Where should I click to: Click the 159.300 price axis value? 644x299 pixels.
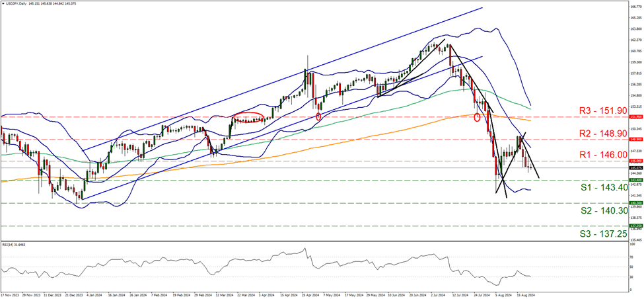click(635, 63)
